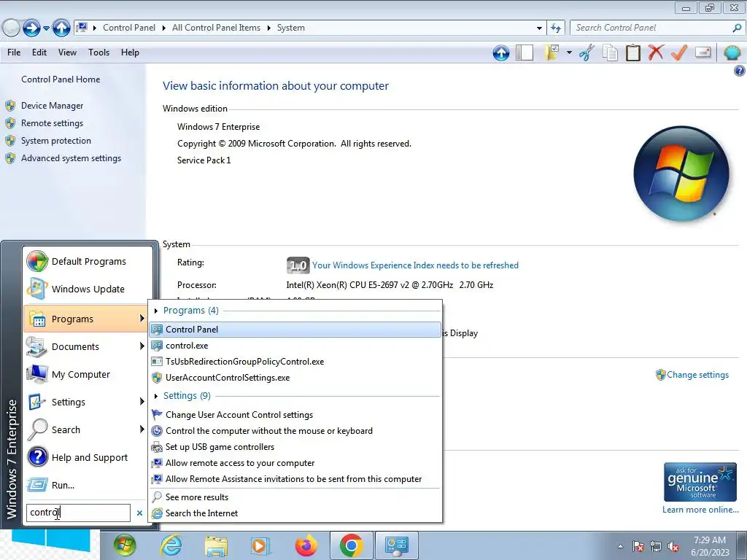
Task: Expand the Programs submenu arrow in Start menu
Action: [x=142, y=319]
